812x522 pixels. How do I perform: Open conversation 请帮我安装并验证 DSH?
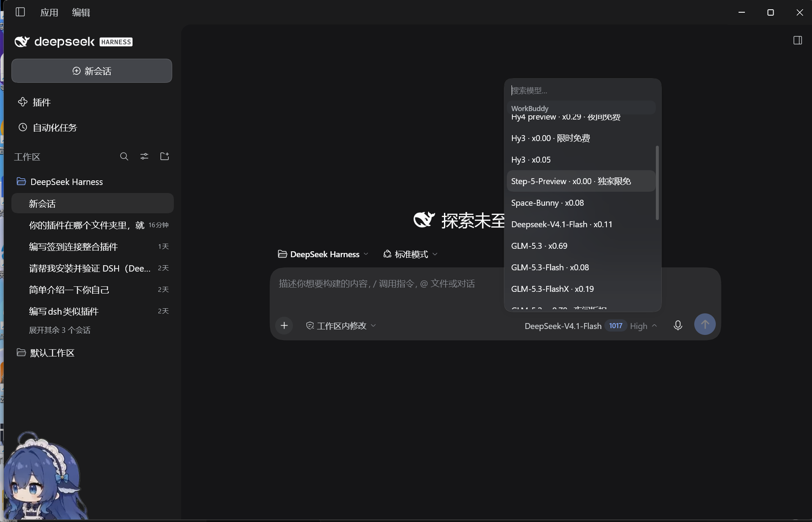coord(92,268)
